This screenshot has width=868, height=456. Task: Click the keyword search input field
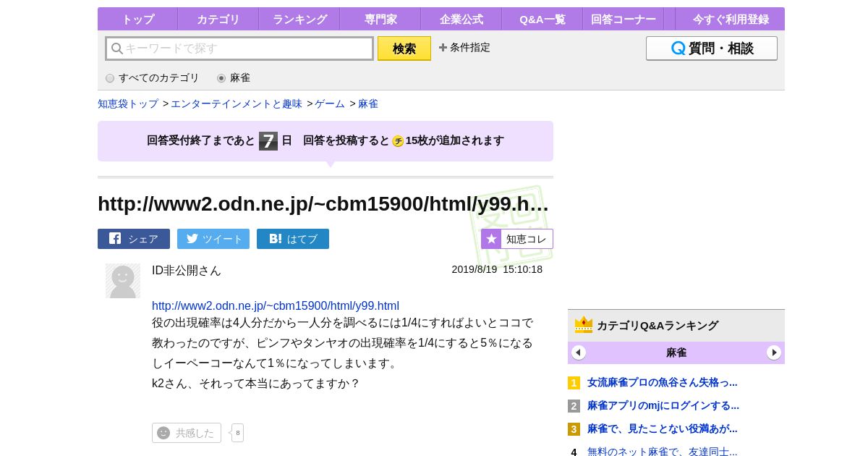240,48
